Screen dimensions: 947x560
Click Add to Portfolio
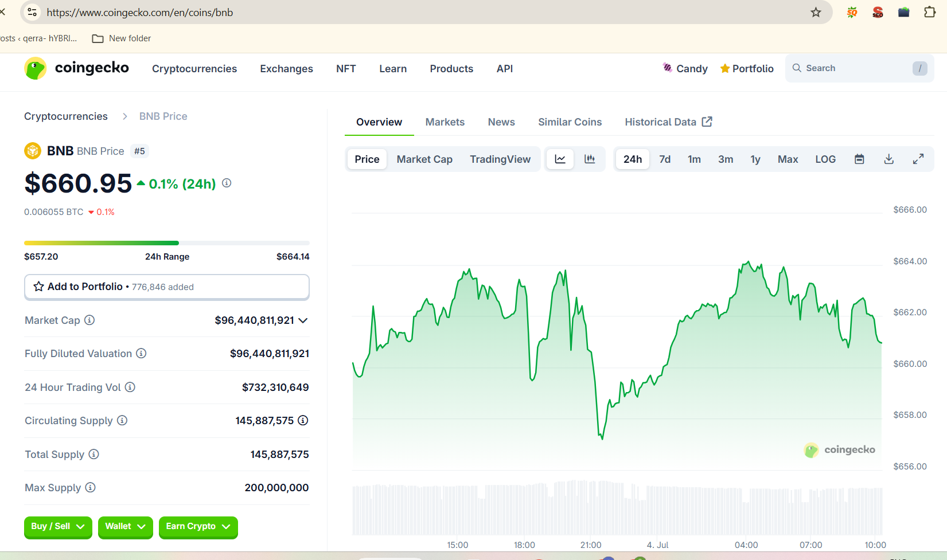coord(166,287)
